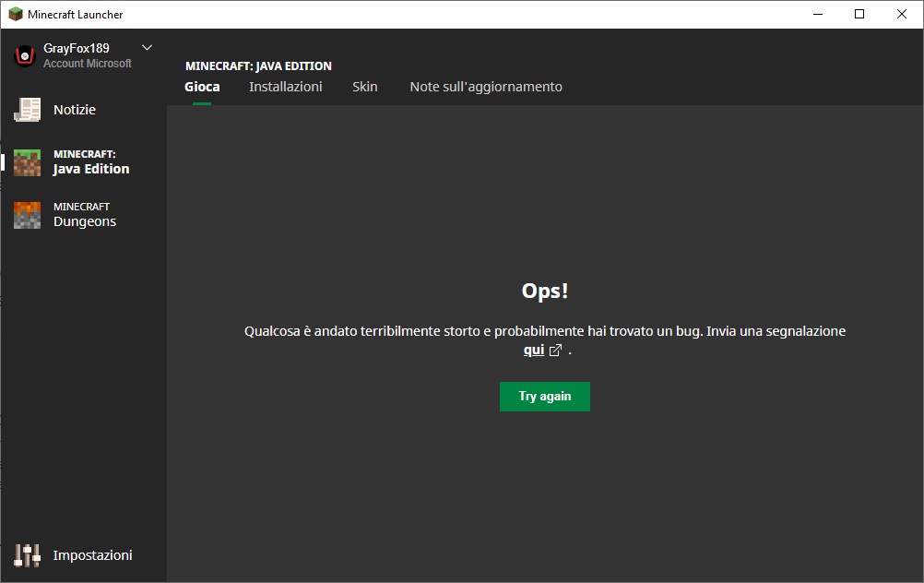Click the green Try again button
The width and height of the screenshot is (924, 583).
(544, 397)
